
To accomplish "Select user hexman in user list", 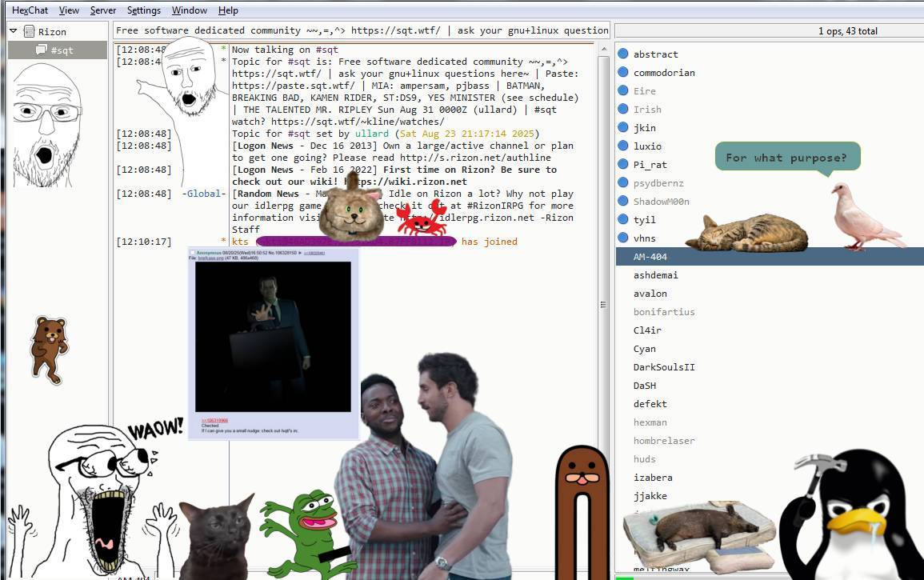I will (x=650, y=422).
